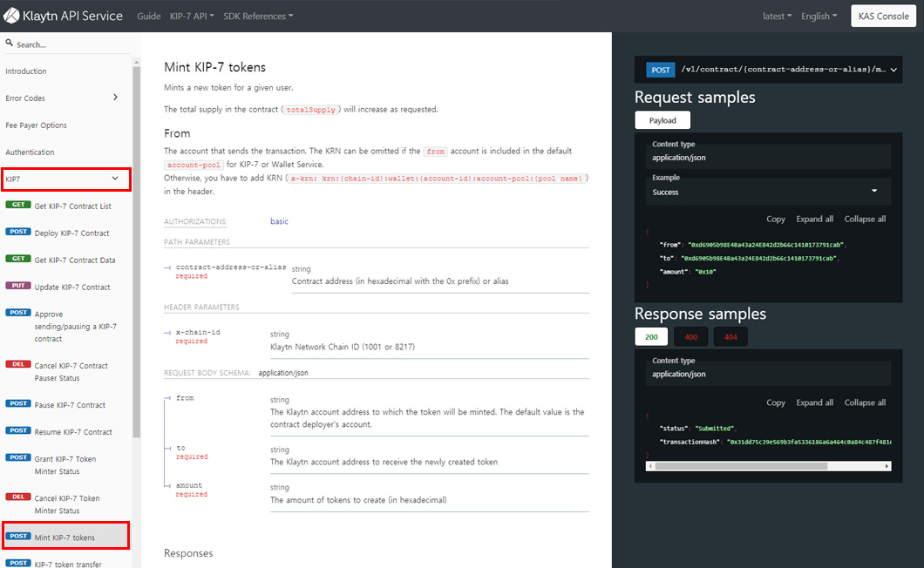Screen dimensions: 924x568
Task: Open the Example Success dropdown
Action: coord(769,192)
